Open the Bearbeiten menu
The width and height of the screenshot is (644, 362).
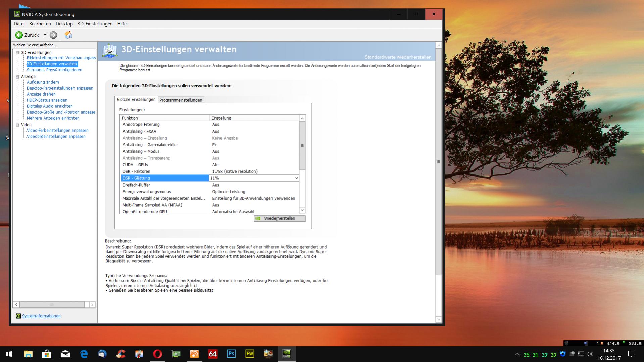pyautogui.click(x=40, y=24)
